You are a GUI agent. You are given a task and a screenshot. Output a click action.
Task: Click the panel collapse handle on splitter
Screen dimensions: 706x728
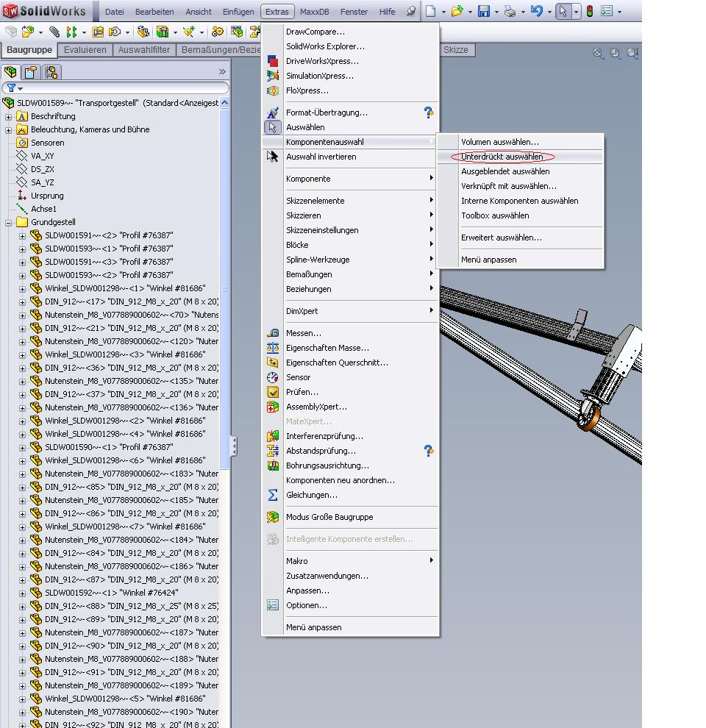click(x=234, y=446)
